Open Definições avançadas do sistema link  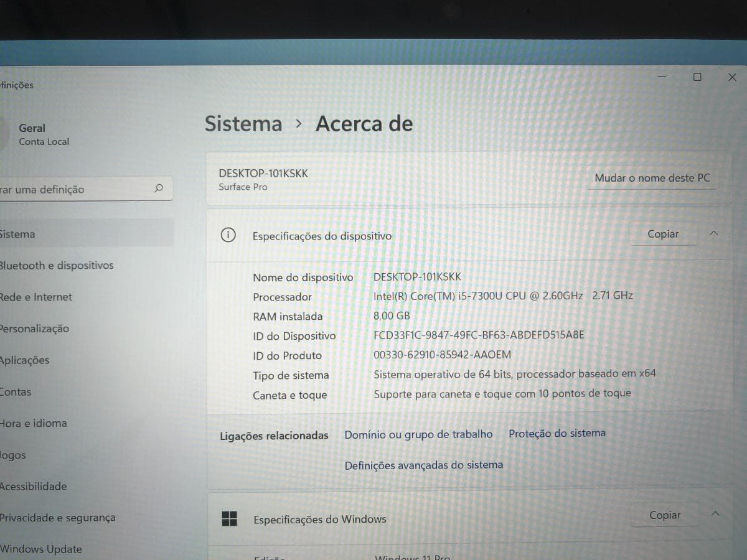click(x=424, y=465)
